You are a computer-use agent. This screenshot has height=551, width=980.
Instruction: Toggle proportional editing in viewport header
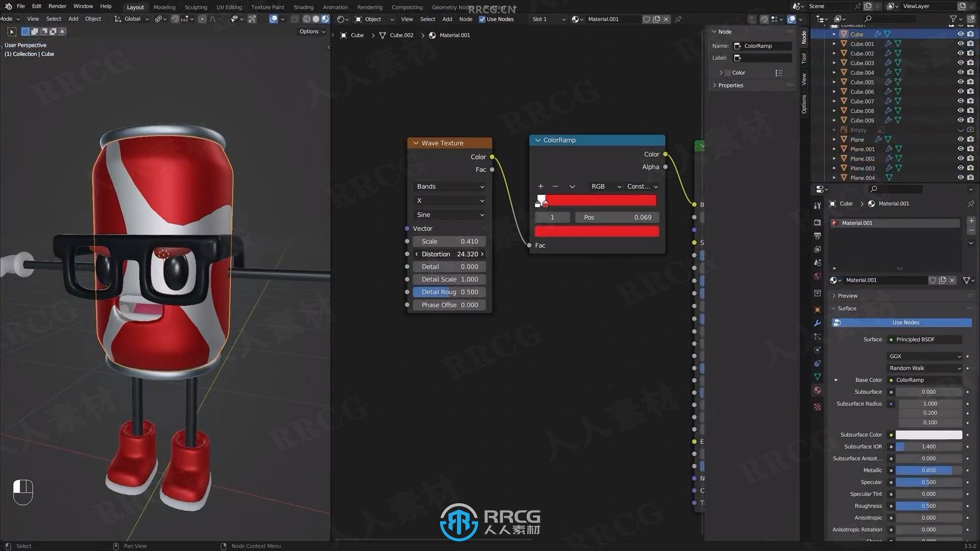[x=202, y=19]
